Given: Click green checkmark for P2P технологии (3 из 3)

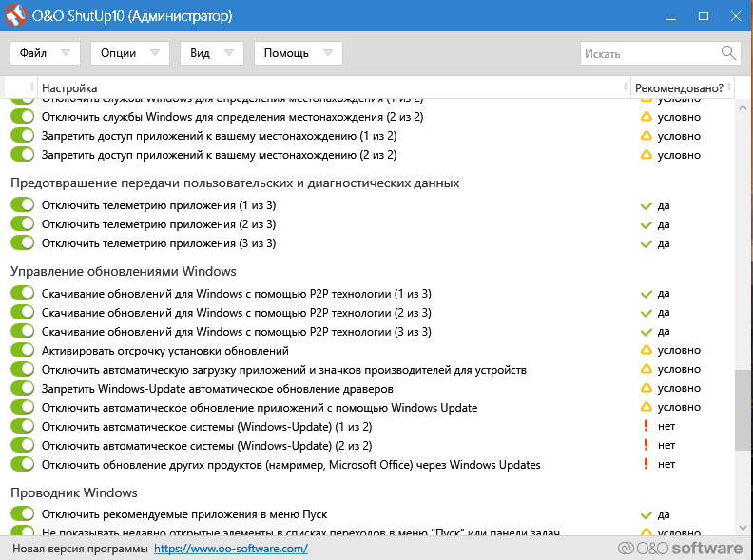Looking at the screenshot, I should coord(647,332).
